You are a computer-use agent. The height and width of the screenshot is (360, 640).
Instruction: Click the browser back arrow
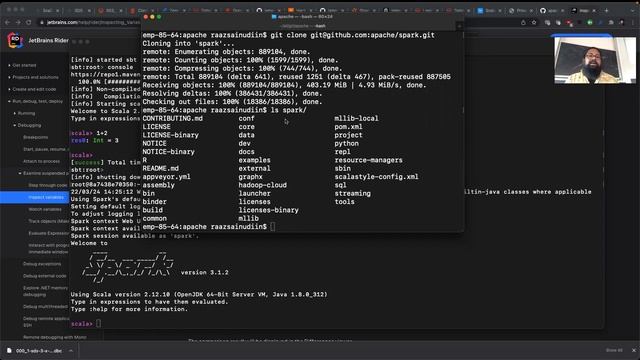click(x=8, y=22)
